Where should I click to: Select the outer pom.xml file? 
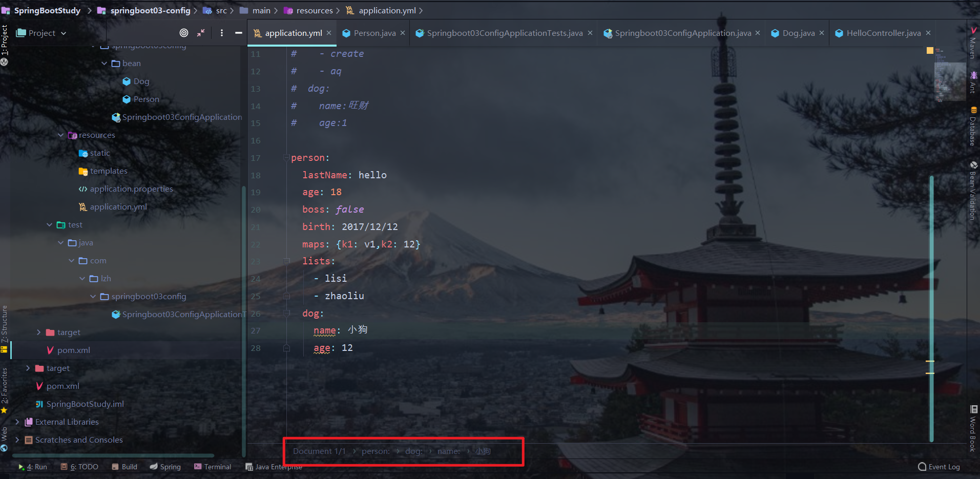(x=57, y=386)
